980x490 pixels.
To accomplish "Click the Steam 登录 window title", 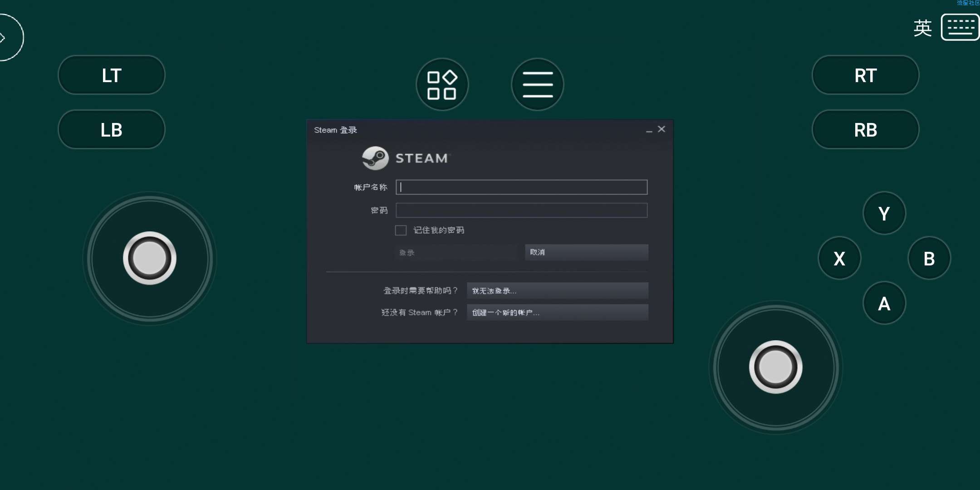I will (335, 130).
